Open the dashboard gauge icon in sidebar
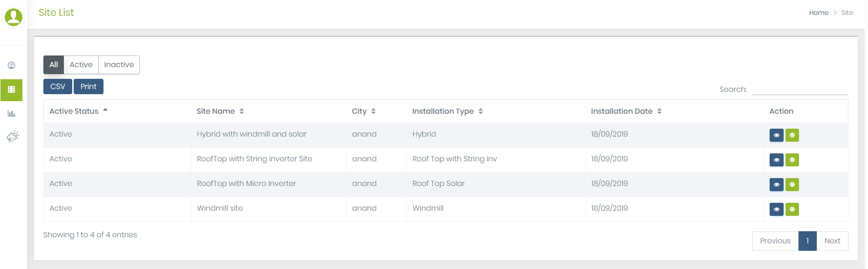Screen dimensions: 868x269 [x=12, y=65]
